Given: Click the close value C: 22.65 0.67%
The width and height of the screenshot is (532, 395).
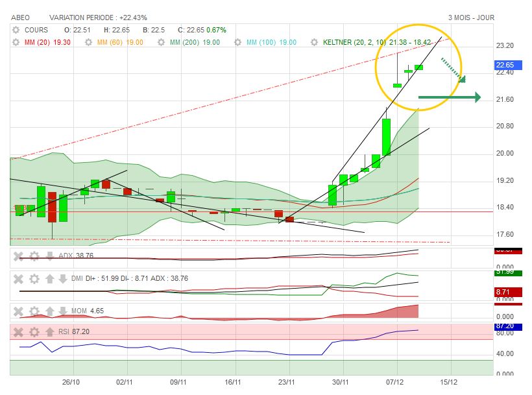Looking at the screenshot, I should pos(202,30).
